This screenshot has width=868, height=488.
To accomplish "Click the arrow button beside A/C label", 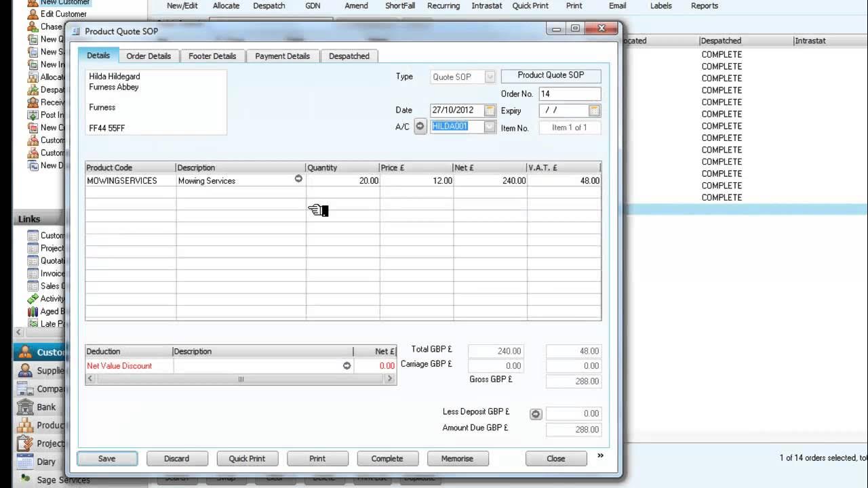I will click(x=420, y=127).
